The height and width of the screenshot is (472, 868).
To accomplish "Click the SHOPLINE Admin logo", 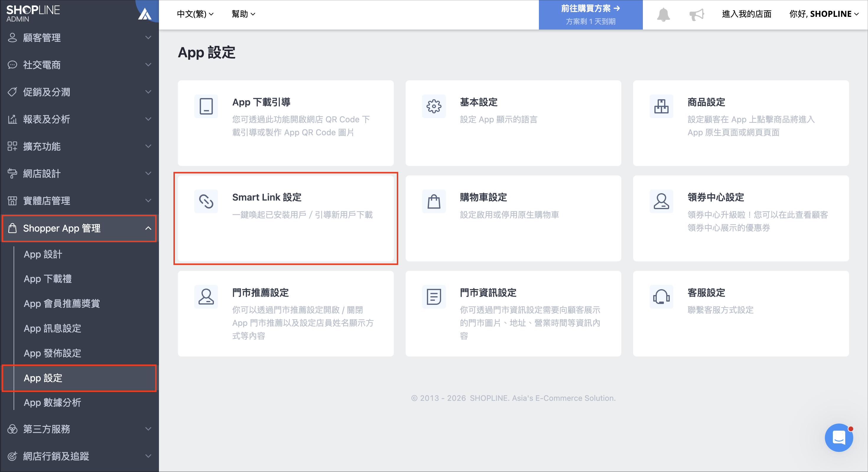I will coord(33,14).
